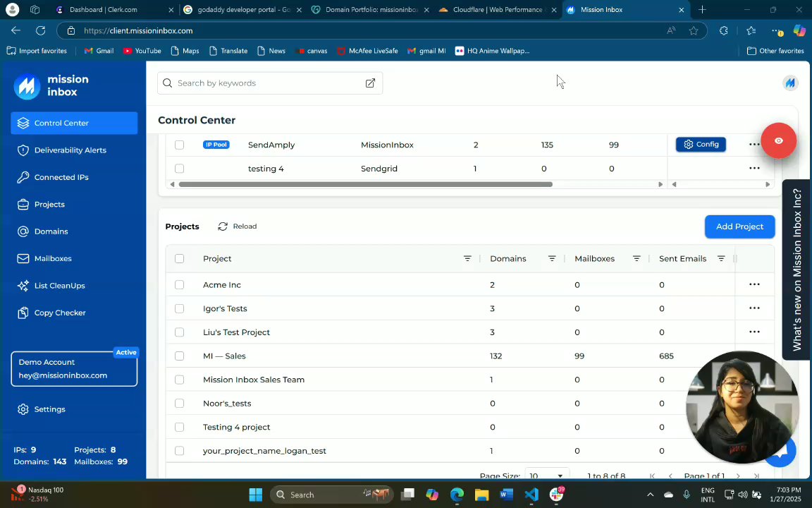Open File Explorer from the taskbar

481,495
